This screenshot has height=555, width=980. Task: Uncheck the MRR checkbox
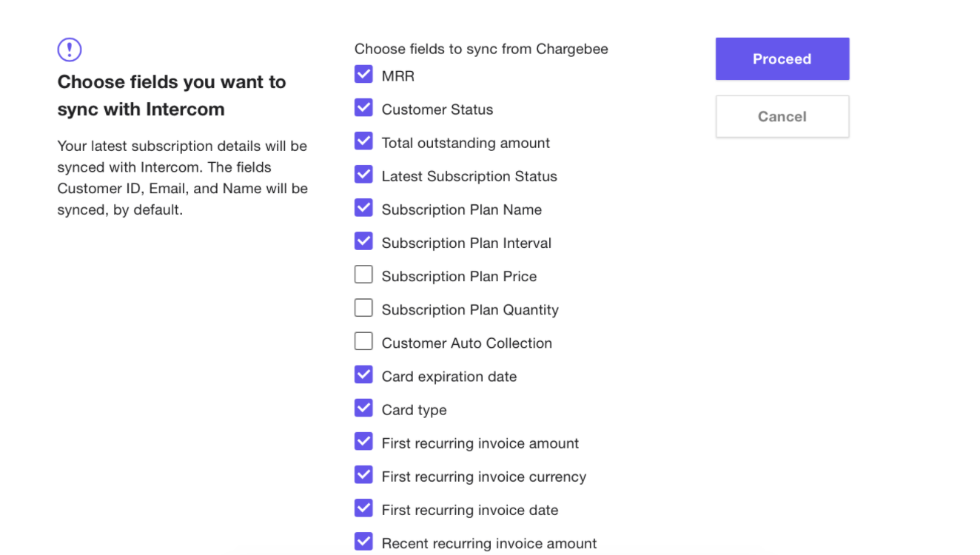coord(363,75)
